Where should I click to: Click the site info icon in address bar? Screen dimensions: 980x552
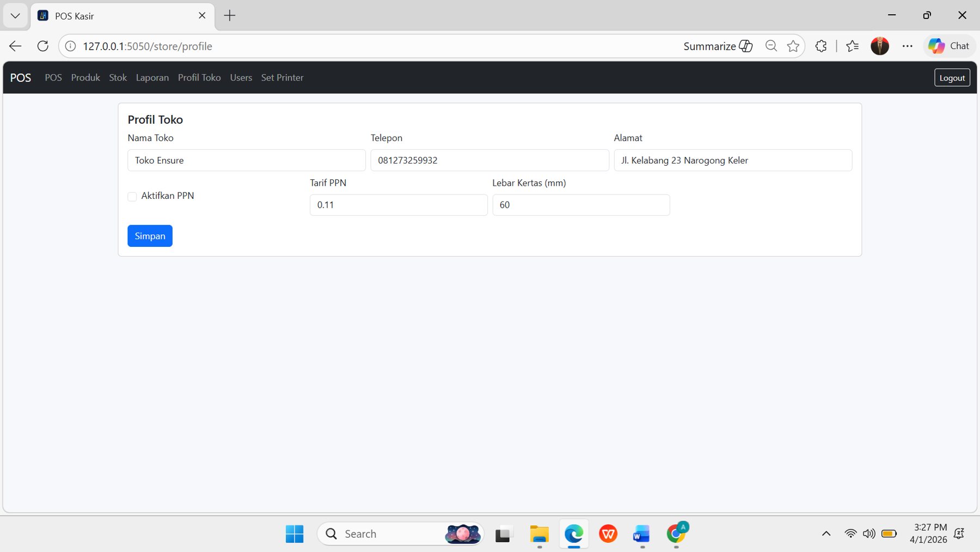coord(70,46)
